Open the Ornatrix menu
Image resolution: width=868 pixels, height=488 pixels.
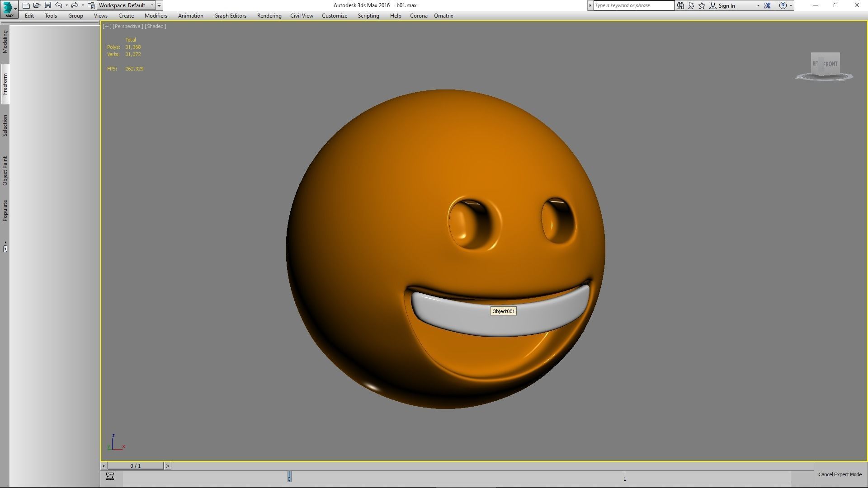coord(443,16)
